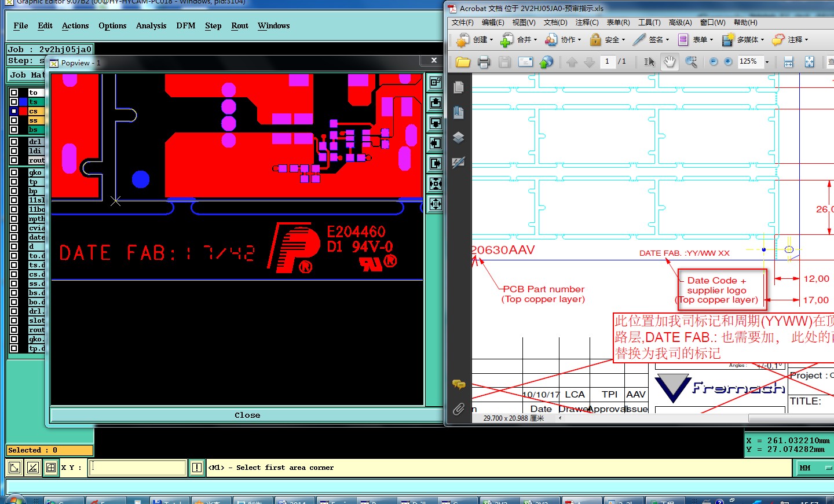
Task: Choose the Acrobat marquee zoom tool
Action: [691, 62]
